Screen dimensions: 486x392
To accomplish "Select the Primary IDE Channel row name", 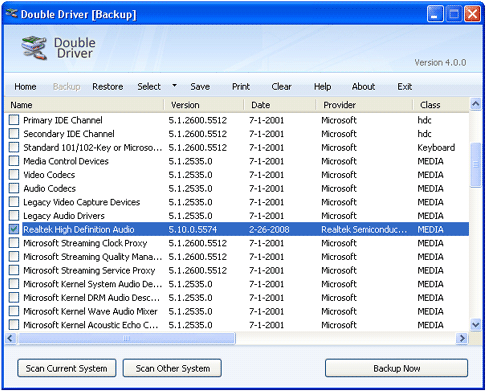I will pos(63,120).
